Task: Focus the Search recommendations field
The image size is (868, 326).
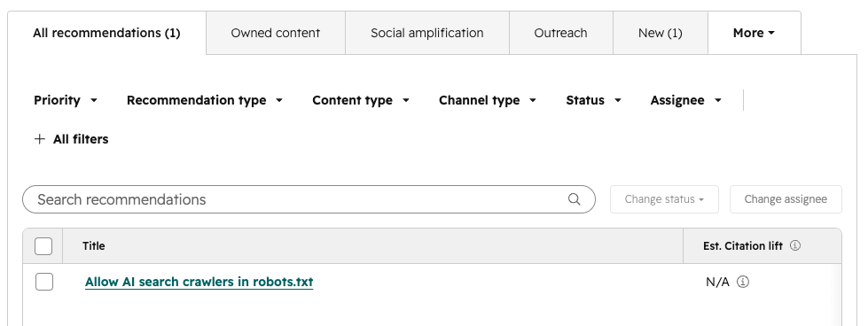Action: click(309, 199)
